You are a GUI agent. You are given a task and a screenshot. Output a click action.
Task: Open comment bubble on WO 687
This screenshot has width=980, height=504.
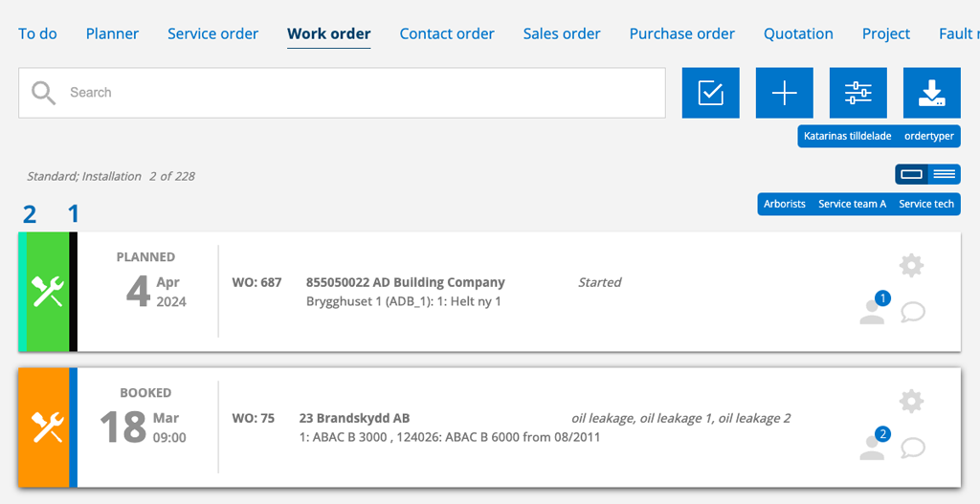point(913,312)
